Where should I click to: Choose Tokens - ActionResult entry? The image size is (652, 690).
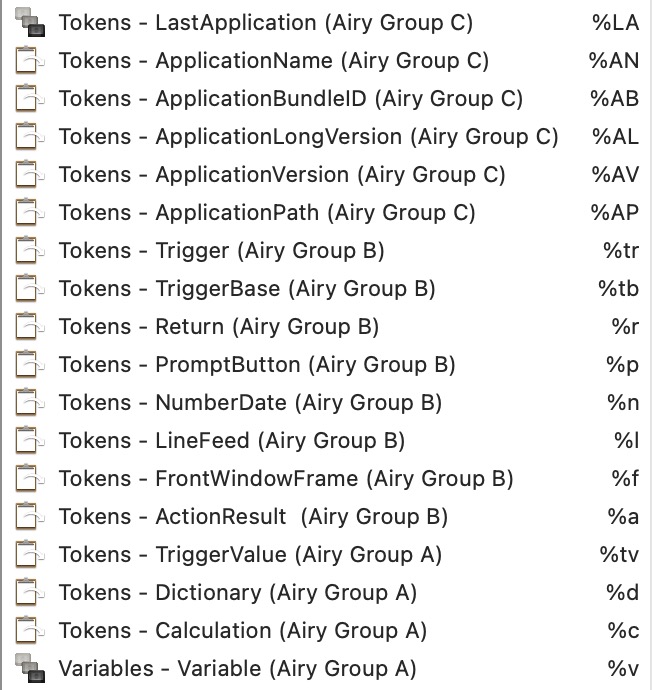(x=252, y=517)
